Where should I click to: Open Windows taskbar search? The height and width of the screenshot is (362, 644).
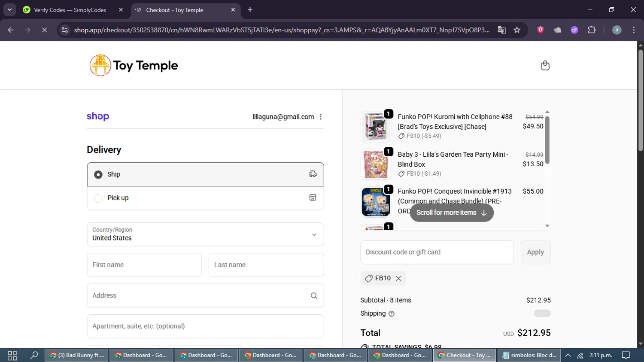click(34, 355)
